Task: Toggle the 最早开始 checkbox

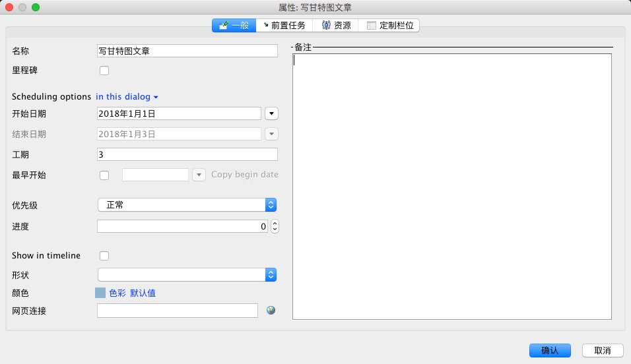Action: point(104,175)
